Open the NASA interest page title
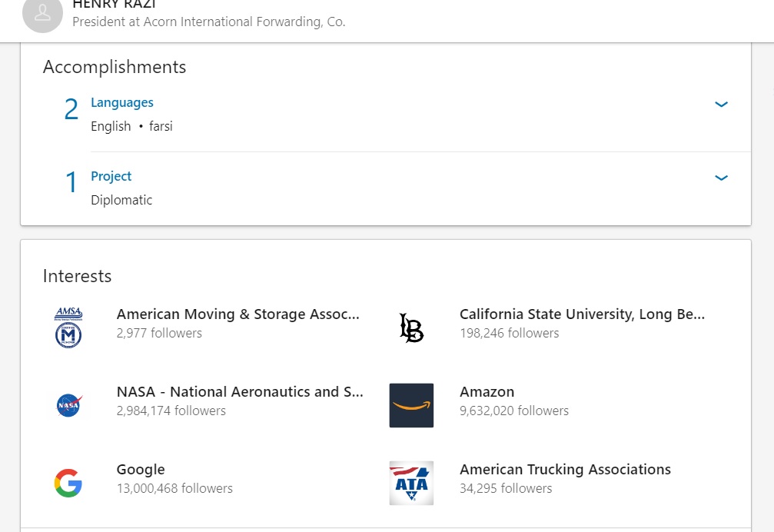The width and height of the screenshot is (774, 532). pos(240,392)
